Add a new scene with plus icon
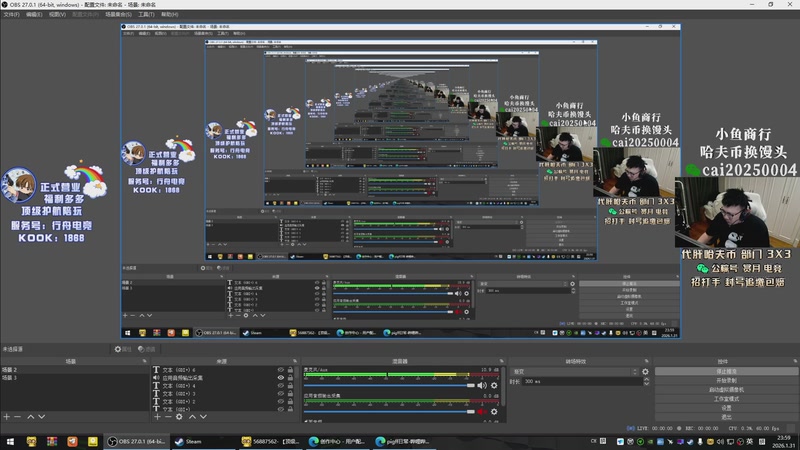 click(x=7, y=417)
